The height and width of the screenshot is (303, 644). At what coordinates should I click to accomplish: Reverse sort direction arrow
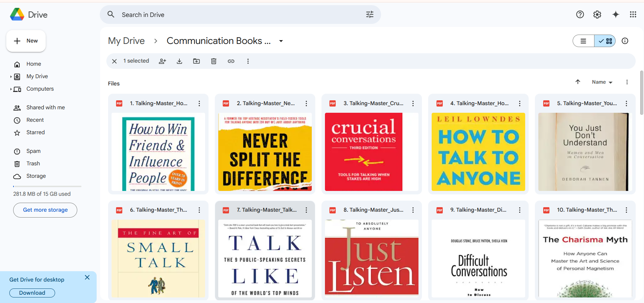578,82
